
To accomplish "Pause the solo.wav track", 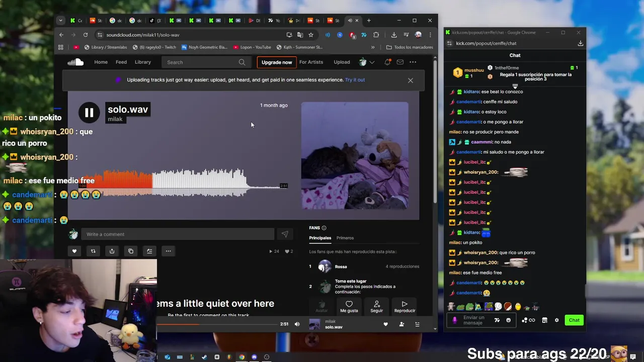I will click(x=89, y=113).
